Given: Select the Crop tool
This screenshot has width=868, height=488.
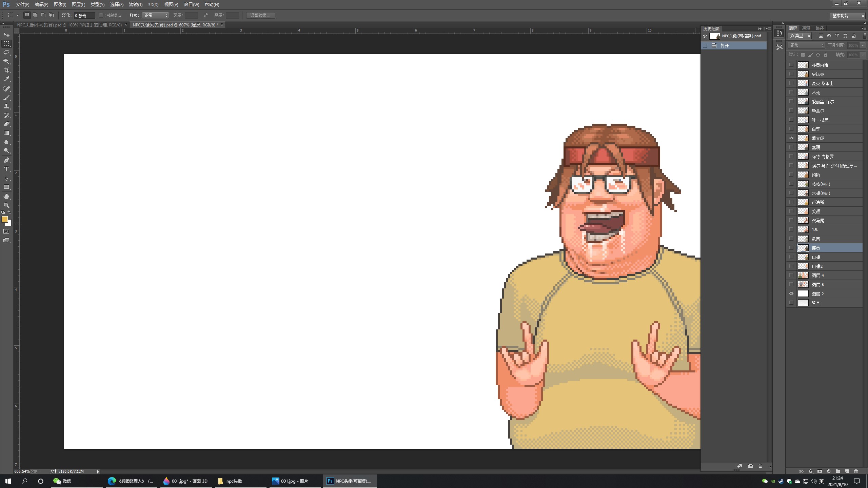Looking at the screenshot, I should coord(6,70).
